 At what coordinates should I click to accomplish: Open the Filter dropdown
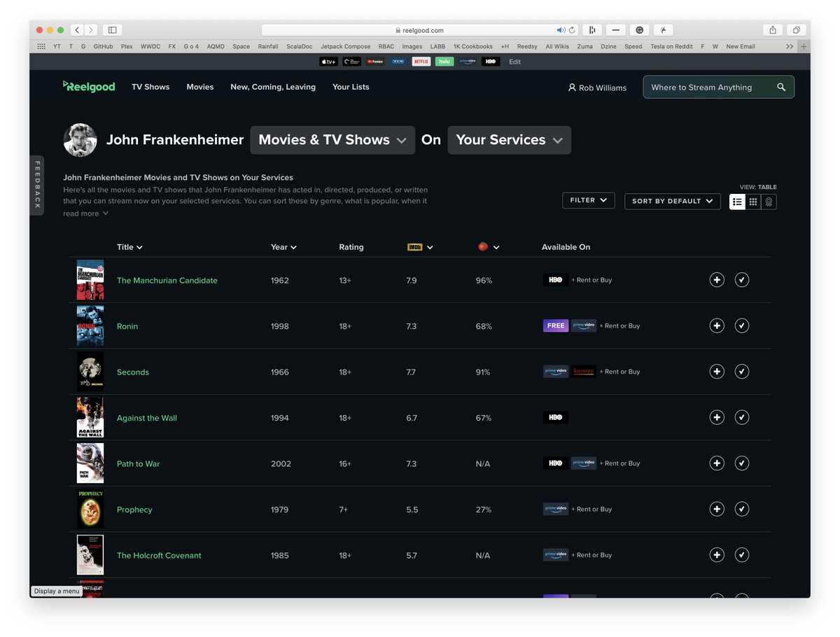click(x=589, y=200)
